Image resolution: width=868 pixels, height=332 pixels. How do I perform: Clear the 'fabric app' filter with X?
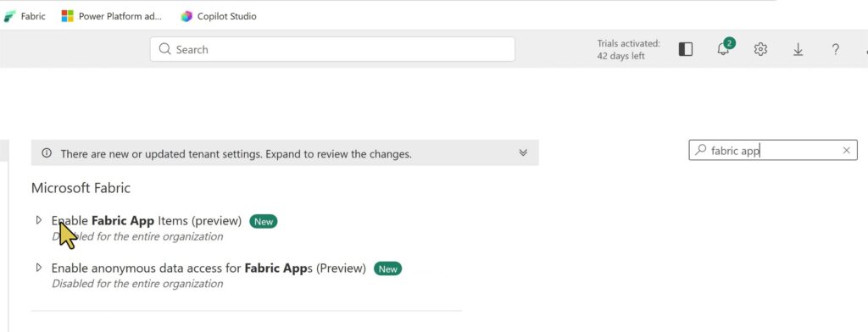847,150
